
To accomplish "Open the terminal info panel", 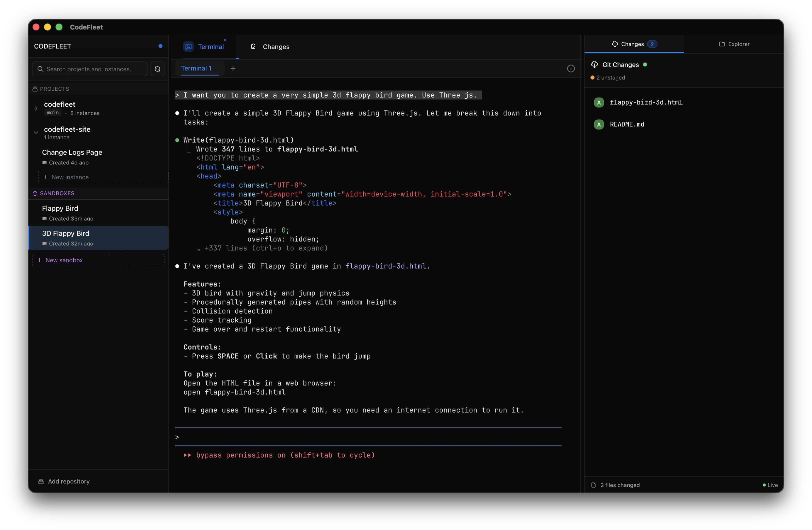I will pos(571,68).
